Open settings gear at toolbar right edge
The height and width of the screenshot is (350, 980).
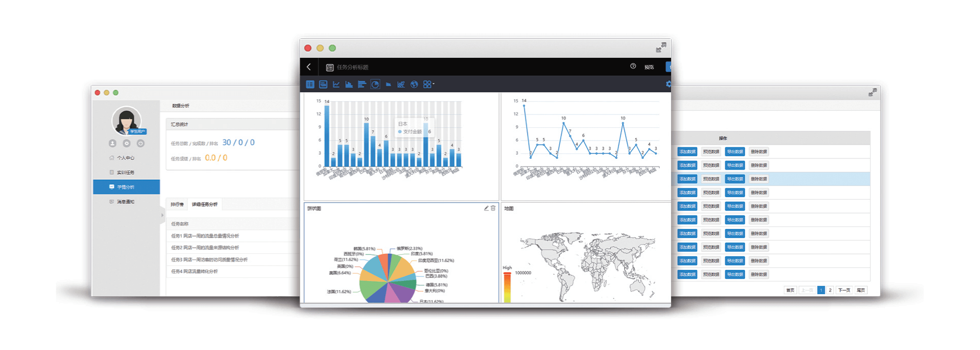pyautogui.click(x=668, y=84)
